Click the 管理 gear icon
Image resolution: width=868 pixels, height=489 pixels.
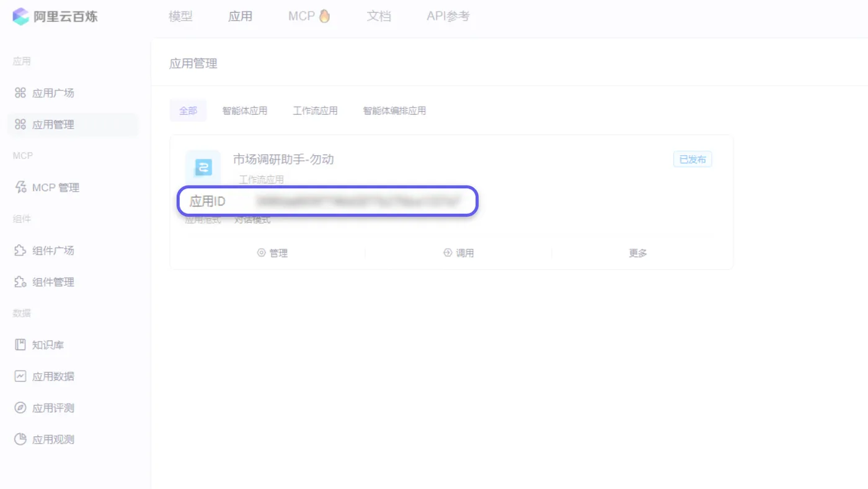point(262,253)
